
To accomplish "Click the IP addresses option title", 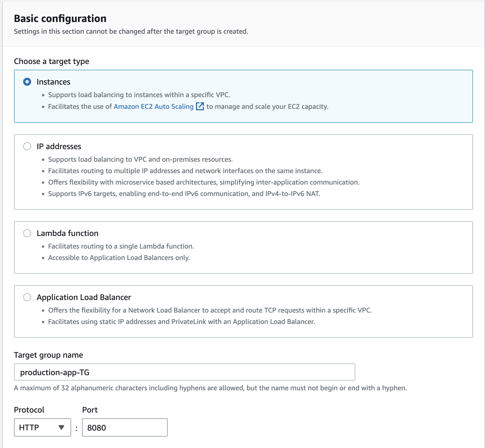I will (x=59, y=147).
